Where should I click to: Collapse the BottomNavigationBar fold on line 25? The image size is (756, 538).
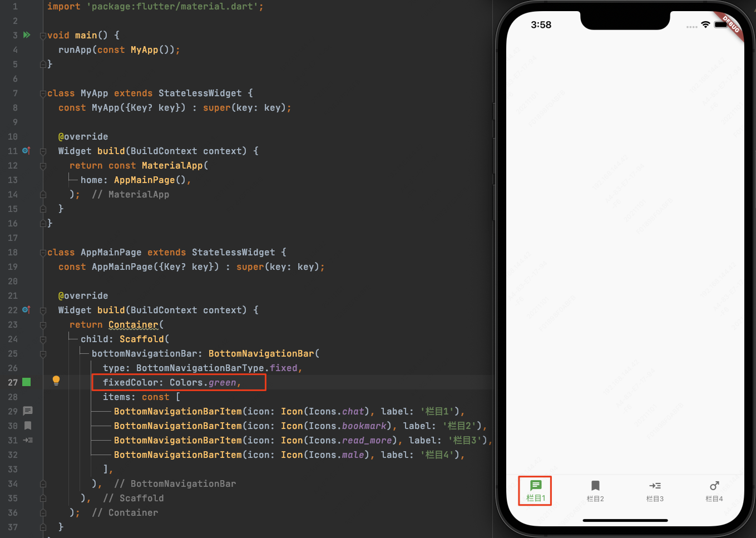coord(43,354)
